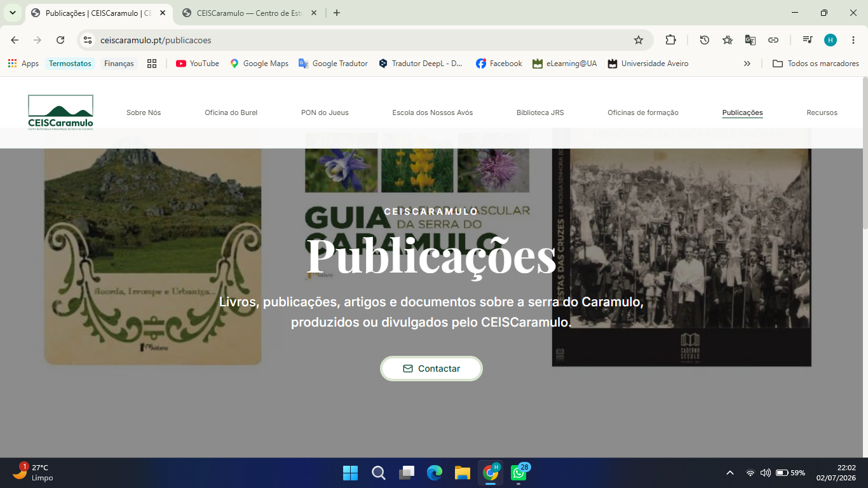Screen dimensions: 868x488
Task: Select the Publicações browser tab
Action: (98, 13)
